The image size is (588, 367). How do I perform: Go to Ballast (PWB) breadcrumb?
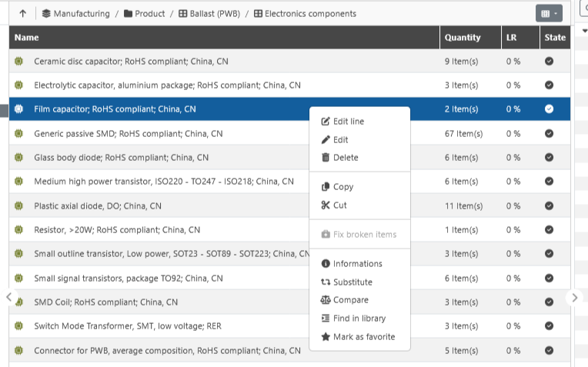[x=209, y=14]
